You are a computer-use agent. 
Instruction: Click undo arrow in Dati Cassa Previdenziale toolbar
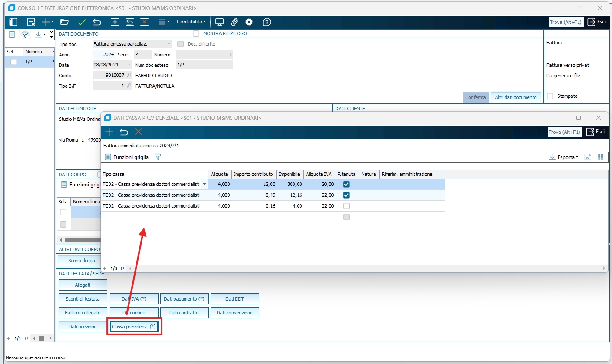click(x=124, y=132)
